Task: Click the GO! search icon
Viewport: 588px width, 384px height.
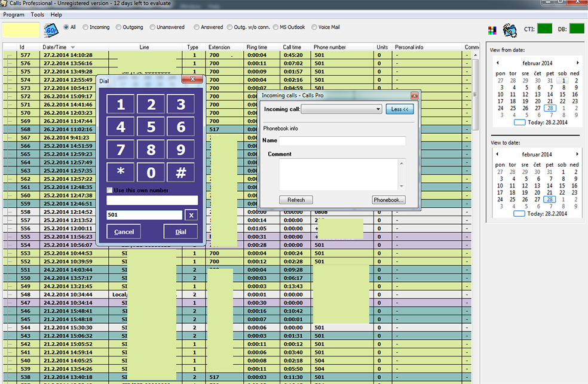Action: [x=51, y=30]
